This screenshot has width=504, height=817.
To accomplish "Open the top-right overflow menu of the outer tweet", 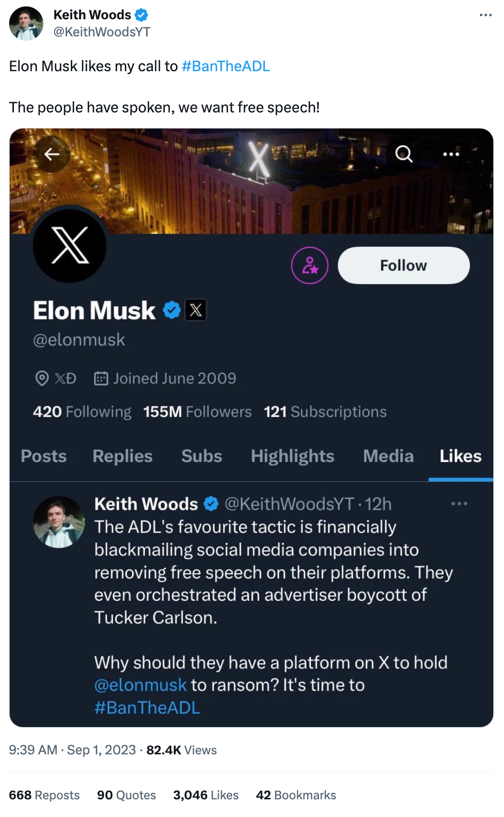I will 485,15.
